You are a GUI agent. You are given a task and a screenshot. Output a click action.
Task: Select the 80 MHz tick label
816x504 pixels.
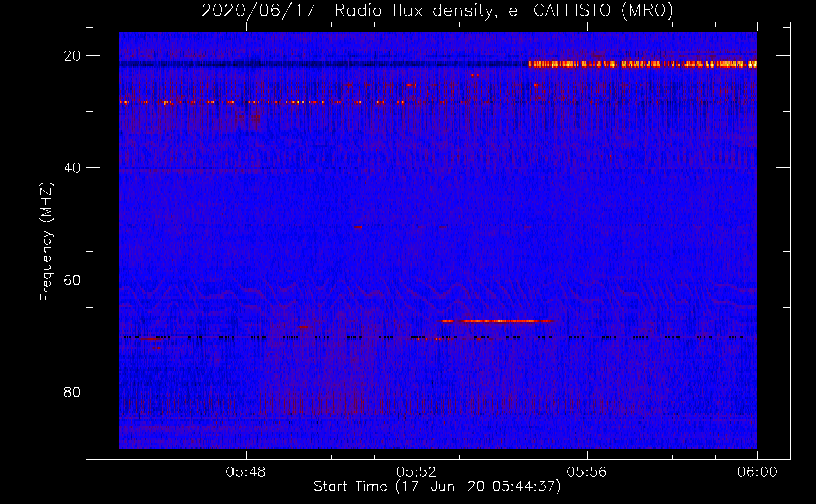coord(72,392)
